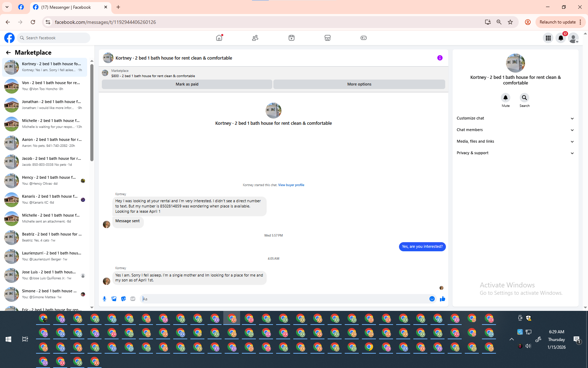This screenshot has width=588, height=368.
Task: Open account profile avatar menu
Action: 573,38
